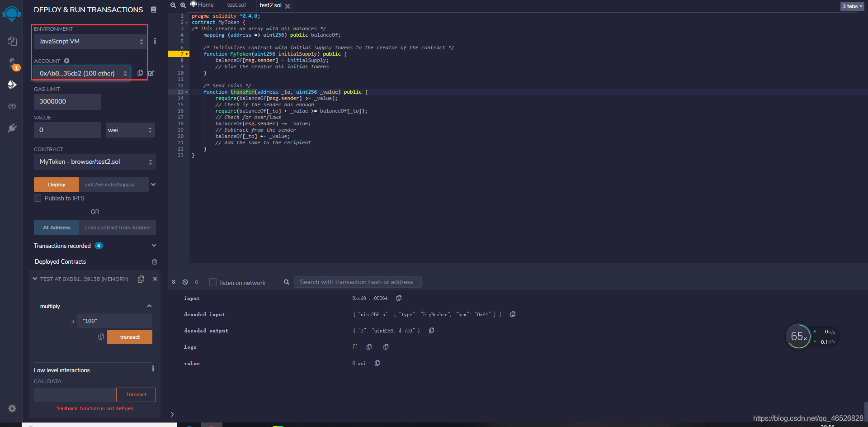The width and height of the screenshot is (868, 427).
Task: Close the test2.sol tab
Action: (288, 6)
